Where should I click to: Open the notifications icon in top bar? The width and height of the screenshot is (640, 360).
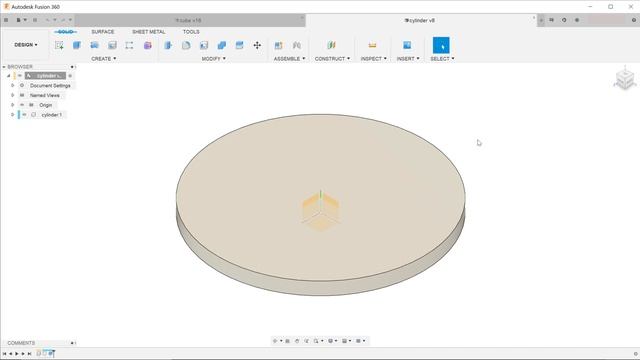(x=577, y=20)
